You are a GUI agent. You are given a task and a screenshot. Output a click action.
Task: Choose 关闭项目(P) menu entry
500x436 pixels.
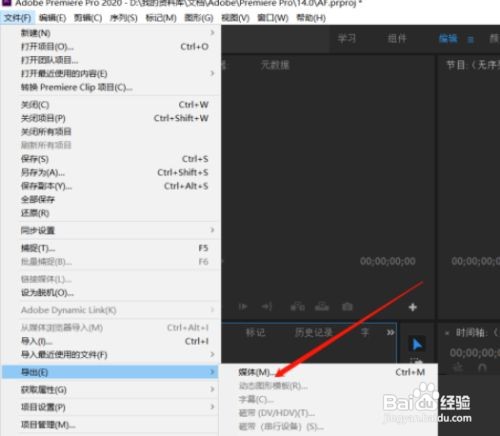pos(110,118)
